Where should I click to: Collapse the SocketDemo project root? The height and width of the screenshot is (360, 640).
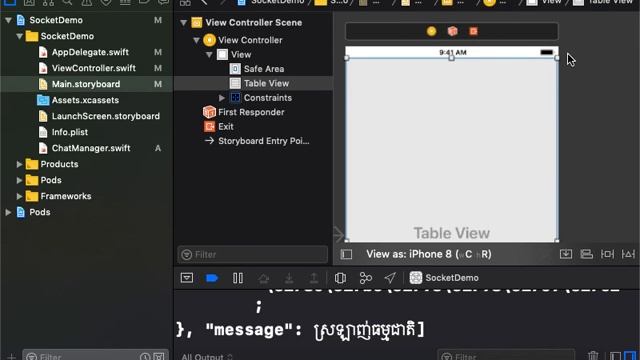[9, 20]
